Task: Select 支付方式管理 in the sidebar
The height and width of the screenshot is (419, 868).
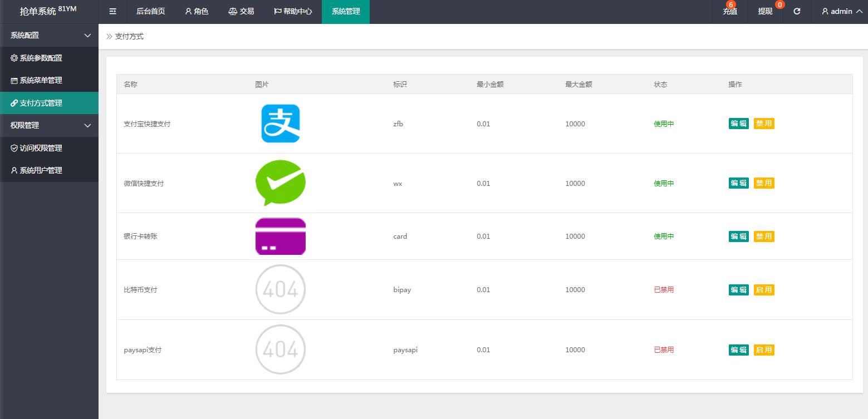Action: (41, 103)
